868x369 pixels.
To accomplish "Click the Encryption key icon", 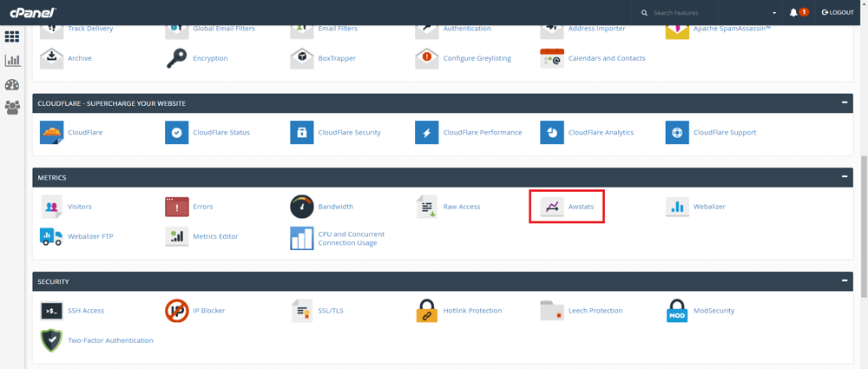I will tap(176, 58).
